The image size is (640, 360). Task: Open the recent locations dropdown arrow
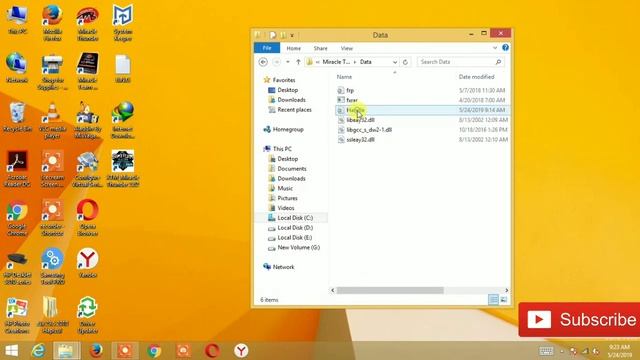pos(288,62)
